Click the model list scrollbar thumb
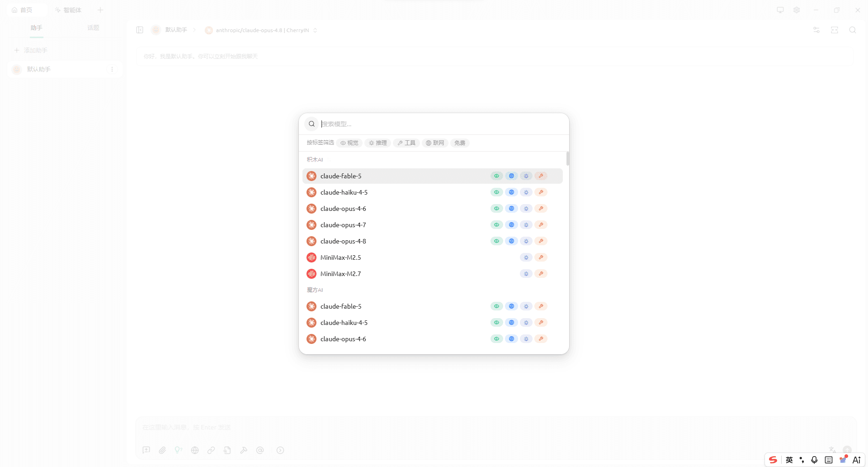 [568, 159]
